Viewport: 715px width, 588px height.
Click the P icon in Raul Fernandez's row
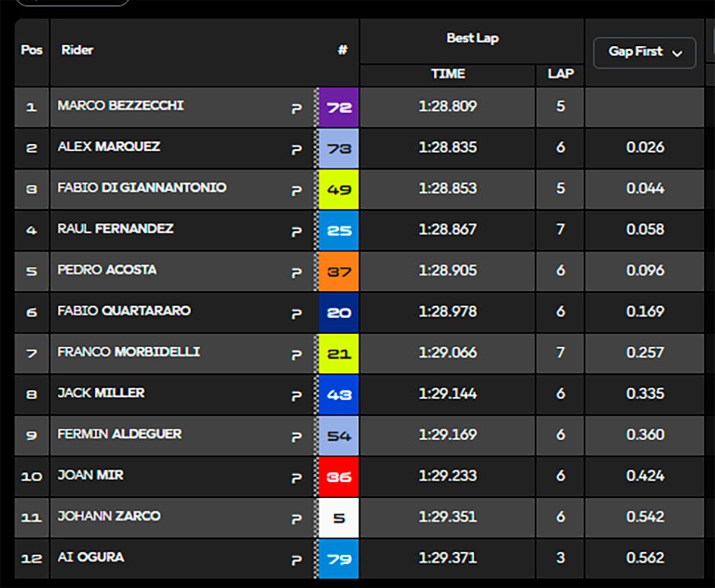[297, 232]
